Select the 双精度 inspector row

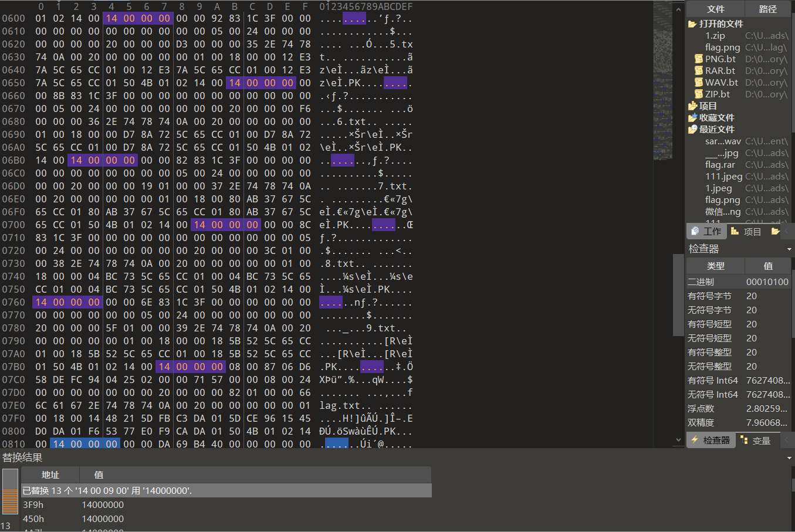pyautogui.click(x=739, y=422)
